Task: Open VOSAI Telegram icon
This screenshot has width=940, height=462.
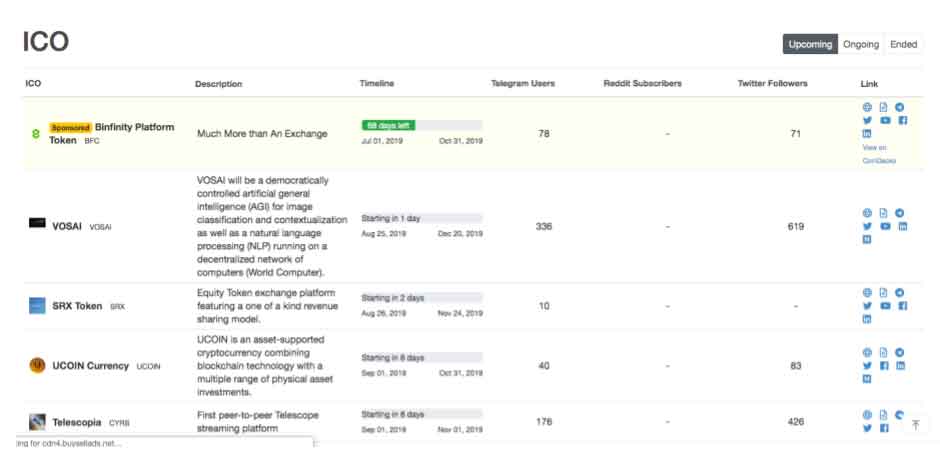Action: coord(899,213)
